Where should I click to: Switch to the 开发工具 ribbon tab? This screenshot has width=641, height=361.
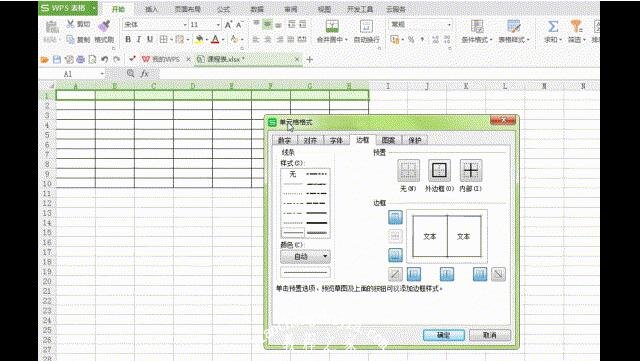click(x=360, y=9)
